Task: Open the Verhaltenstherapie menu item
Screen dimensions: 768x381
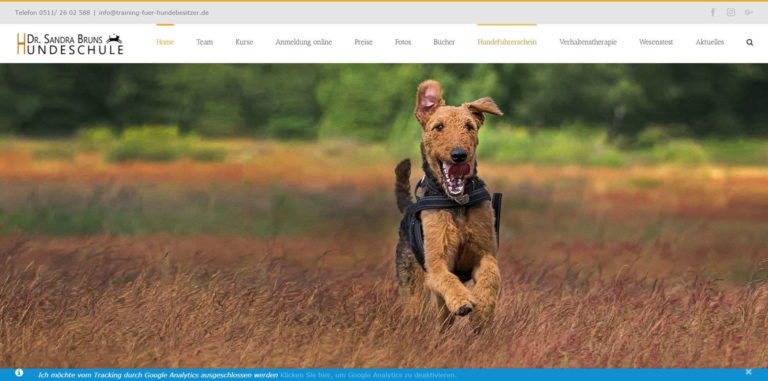Action: pyautogui.click(x=588, y=42)
